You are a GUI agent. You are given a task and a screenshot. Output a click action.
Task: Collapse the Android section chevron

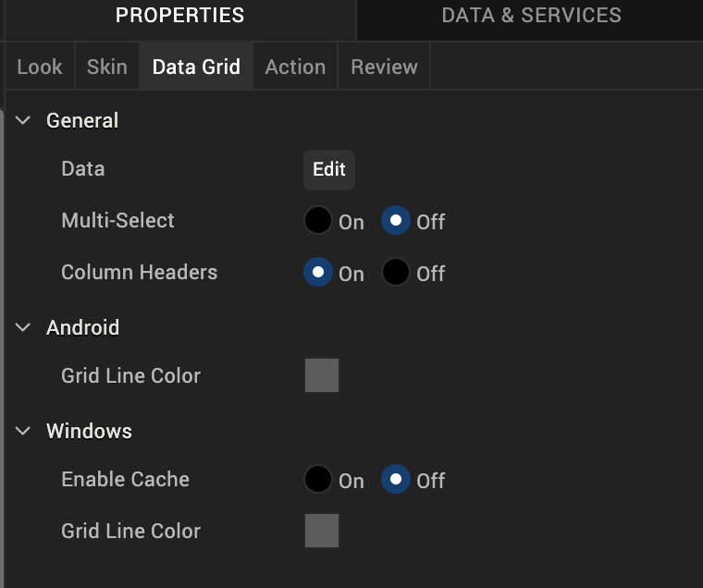click(23, 327)
